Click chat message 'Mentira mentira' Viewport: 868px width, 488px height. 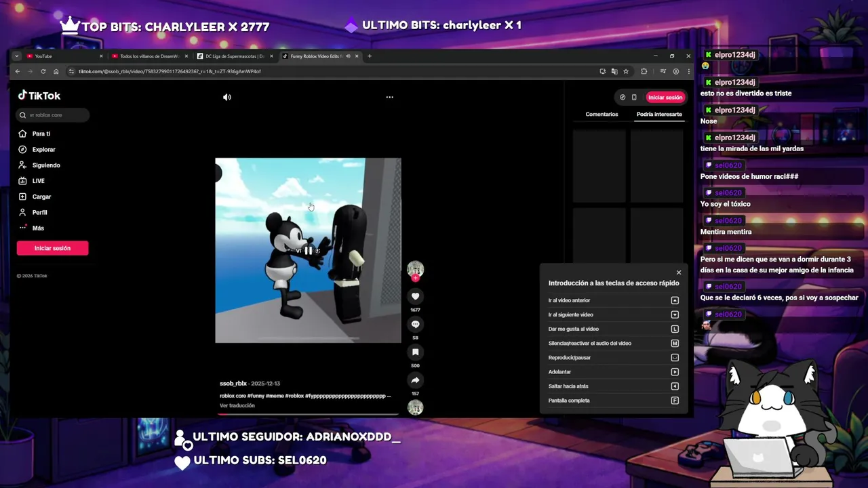click(x=726, y=232)
